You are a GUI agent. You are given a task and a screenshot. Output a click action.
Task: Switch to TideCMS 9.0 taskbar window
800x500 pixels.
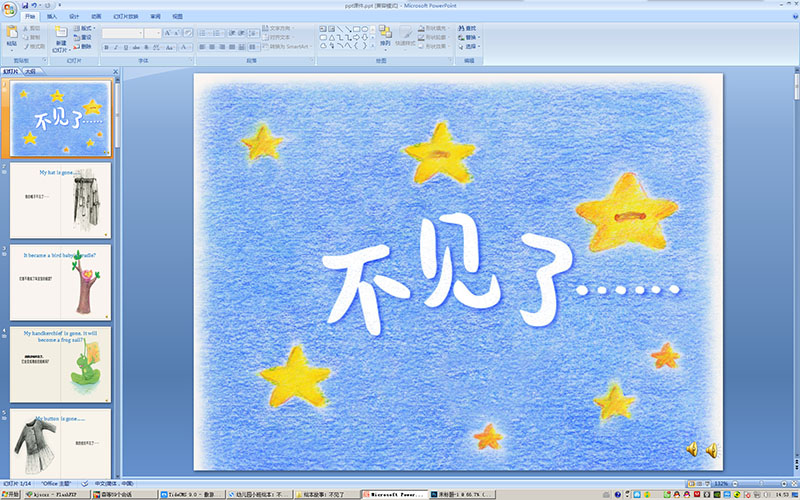(191, 494)
